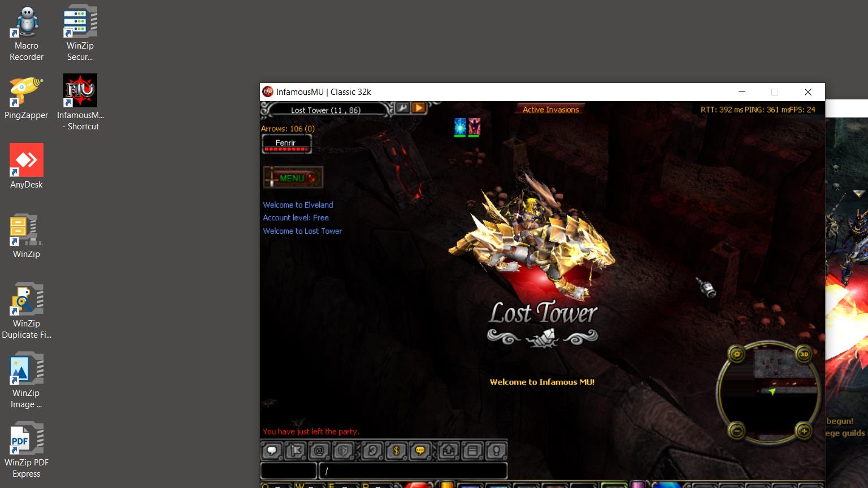Viewport: 868px width, 488px height.
Task: Click the white speech bubble chat button
Action: (272, 451)
